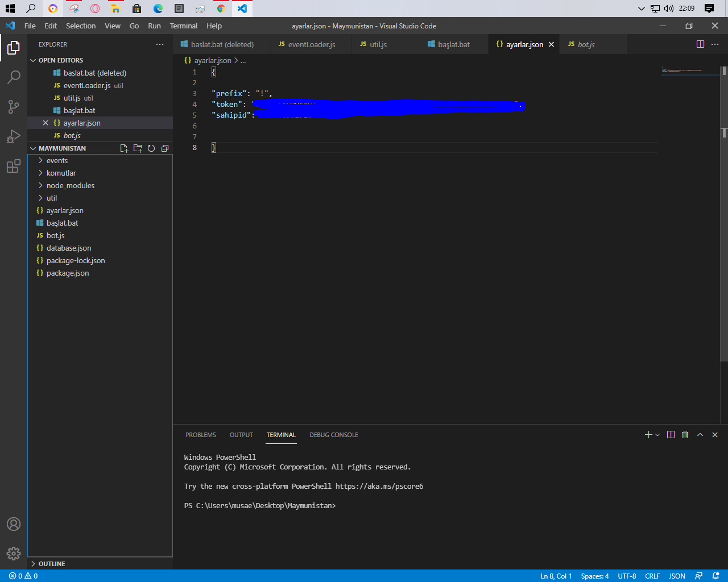Open the Extensions view
This screenshot has width=728, height=582.
pyautogui.click(x=14, y=167)
